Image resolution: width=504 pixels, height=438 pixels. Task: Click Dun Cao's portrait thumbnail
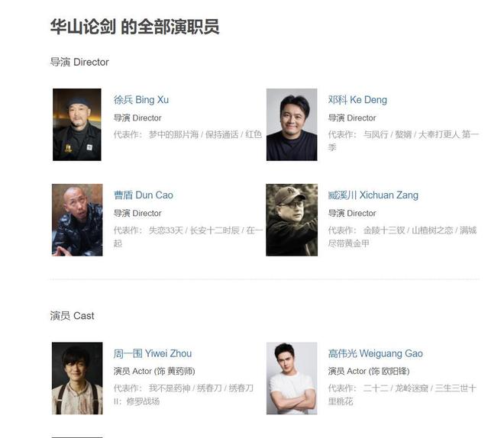click(77, 220)
